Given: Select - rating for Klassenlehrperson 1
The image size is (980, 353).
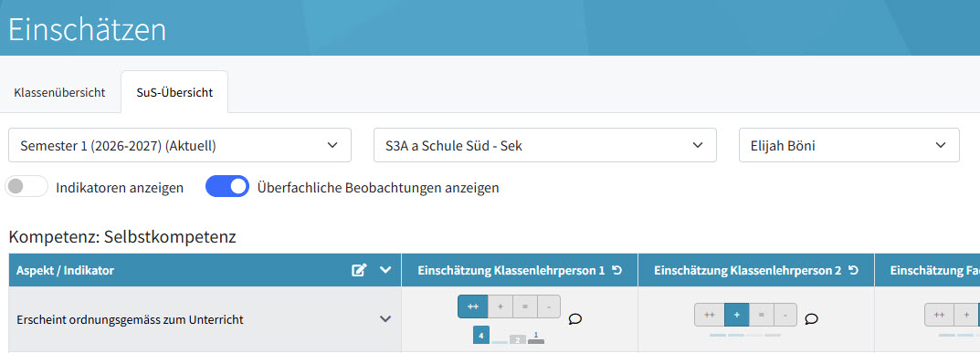Looking at the screenshot, I should [x=549, y=306].
